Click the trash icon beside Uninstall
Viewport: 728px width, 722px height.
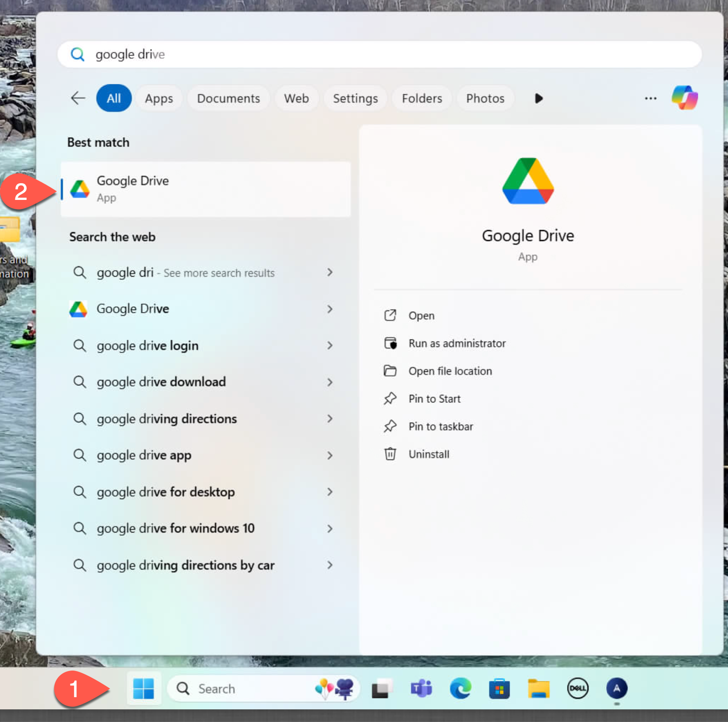click(390, 454)
